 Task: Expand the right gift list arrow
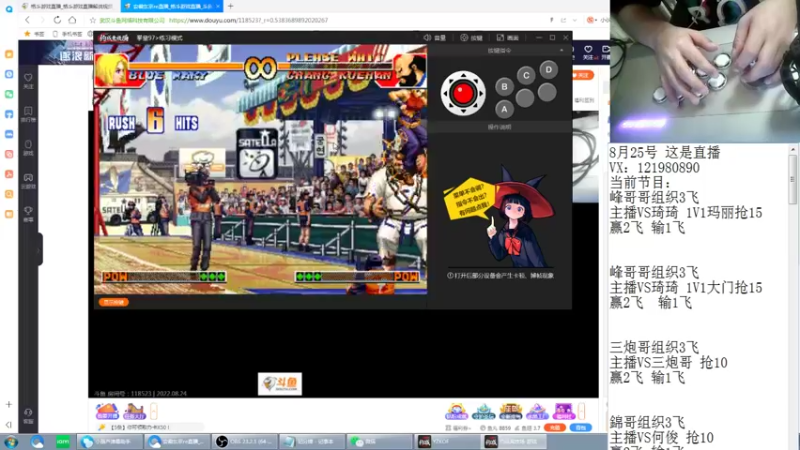[x=582, y=411]
